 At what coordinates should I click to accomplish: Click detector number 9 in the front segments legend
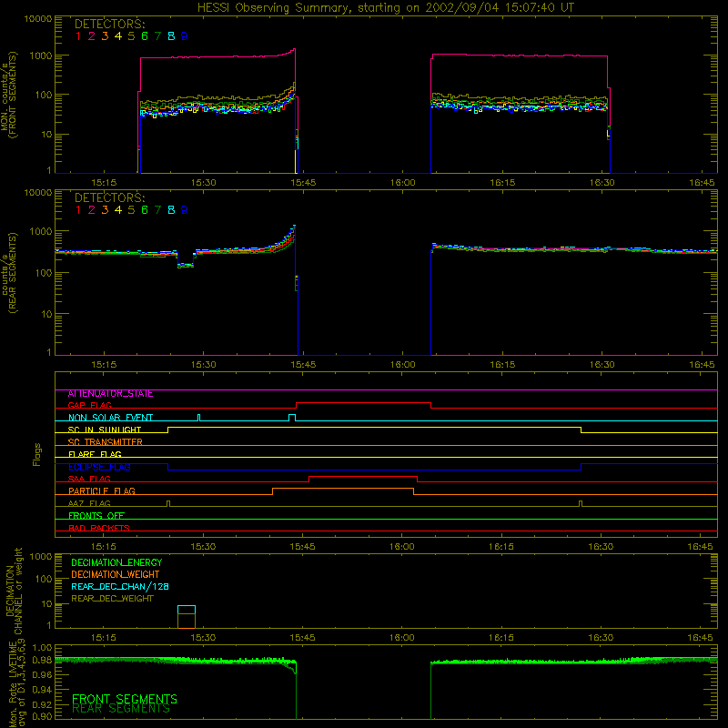[x=185, y=36]
